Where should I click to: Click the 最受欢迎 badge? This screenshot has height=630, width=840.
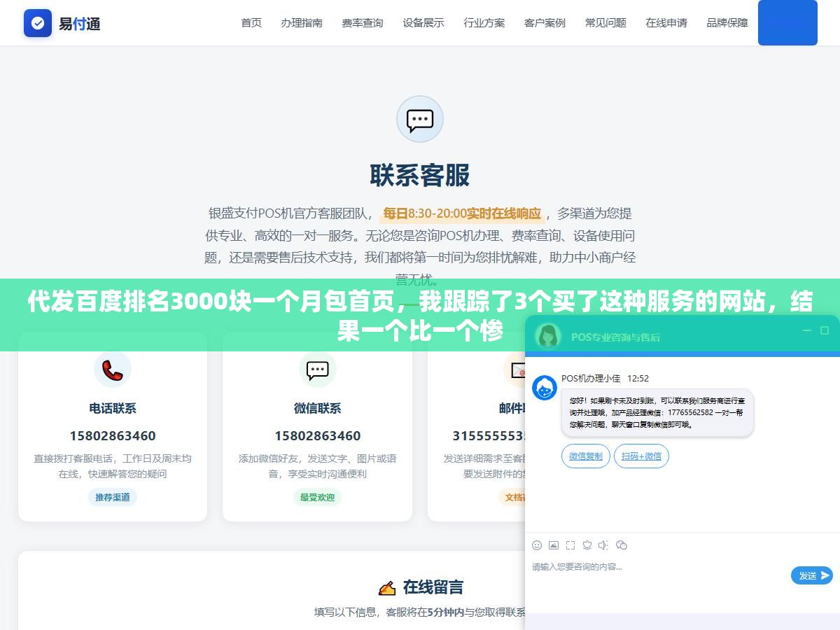point(318,497)
